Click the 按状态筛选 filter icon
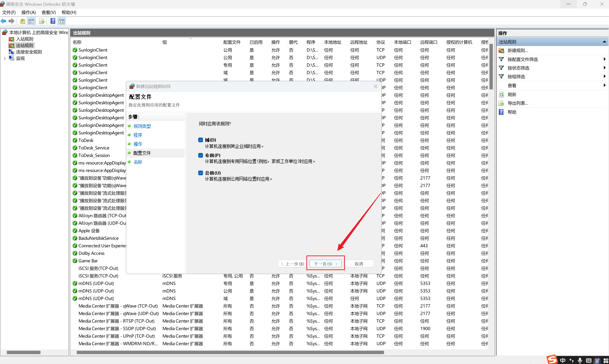 click(x=501, y=68)
